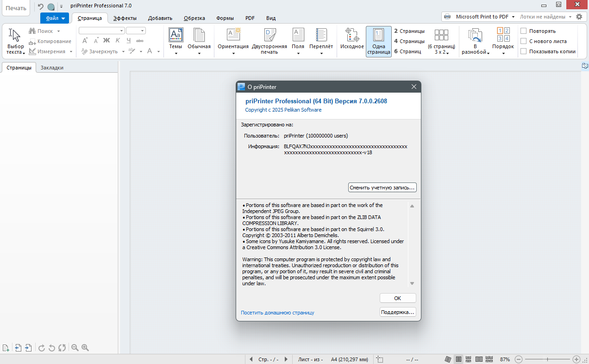Click the zoom plus button on status bar
Image resolution: width=589 pixels, height=364 pixels.
(x=576, y=359)
